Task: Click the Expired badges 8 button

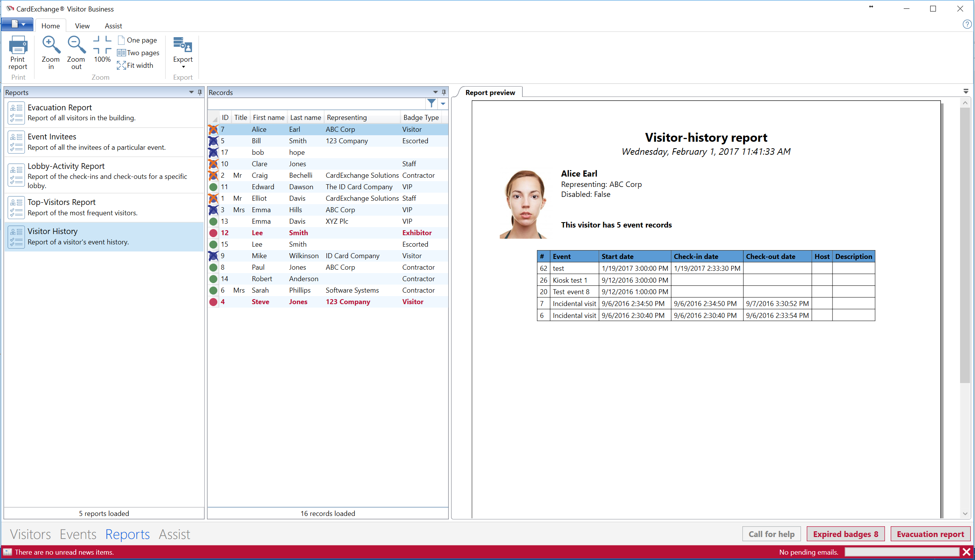Action: pos(845,534)
